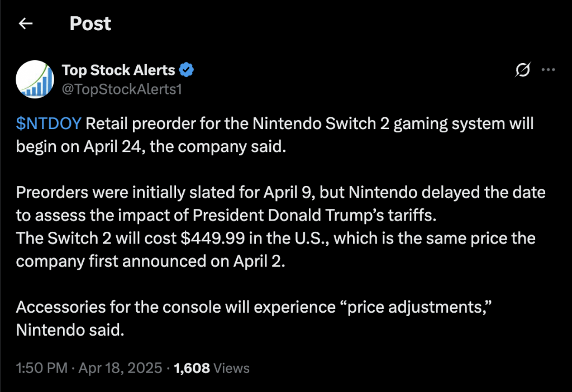Go back using the left arrow
This screenshot has width=572, height=392.
26,23
